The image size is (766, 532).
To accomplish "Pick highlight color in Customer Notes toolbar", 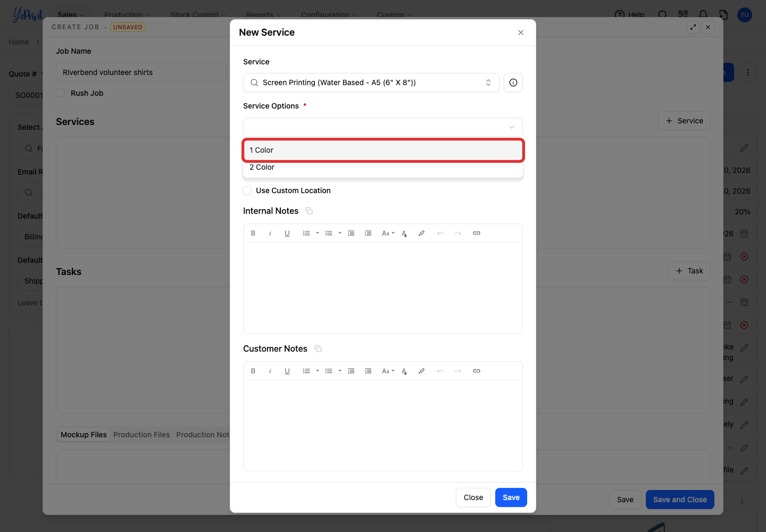I will 421,371.
